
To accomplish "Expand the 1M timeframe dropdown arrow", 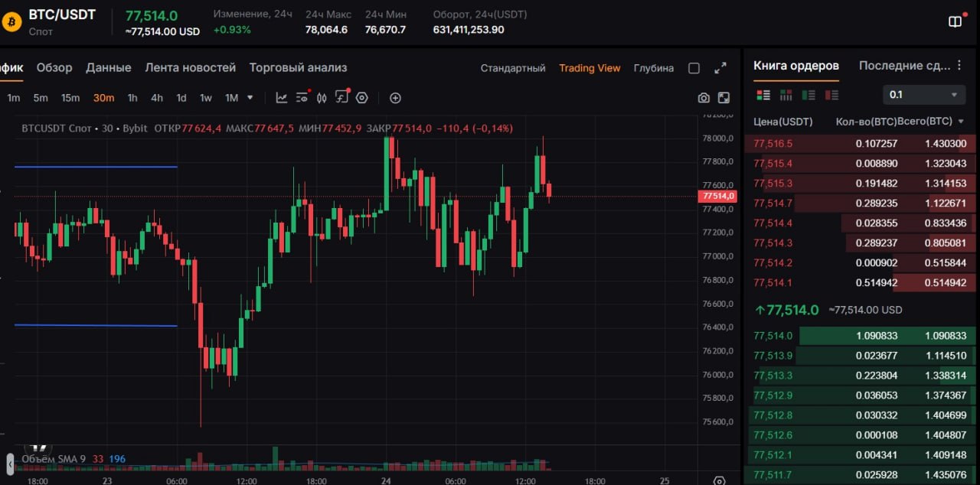I will pyautogui.click(x=250, y=98).
